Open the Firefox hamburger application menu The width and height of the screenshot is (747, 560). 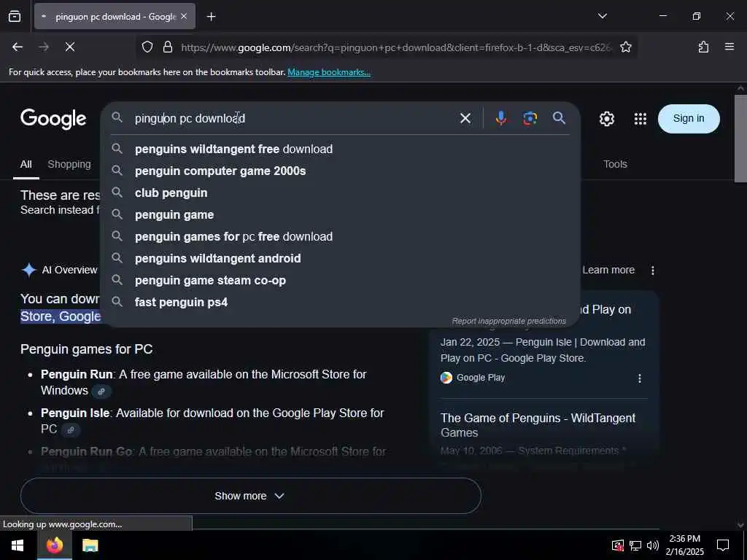[x=729, y=47]
